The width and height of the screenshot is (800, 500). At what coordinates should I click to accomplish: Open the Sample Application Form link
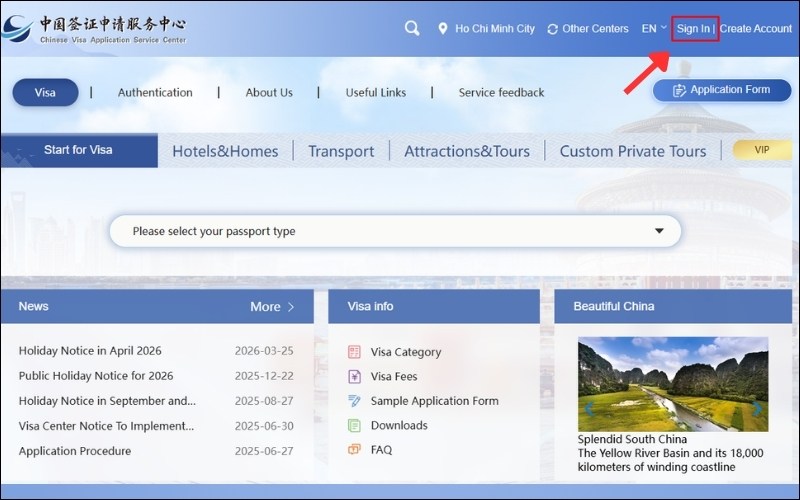435,401
